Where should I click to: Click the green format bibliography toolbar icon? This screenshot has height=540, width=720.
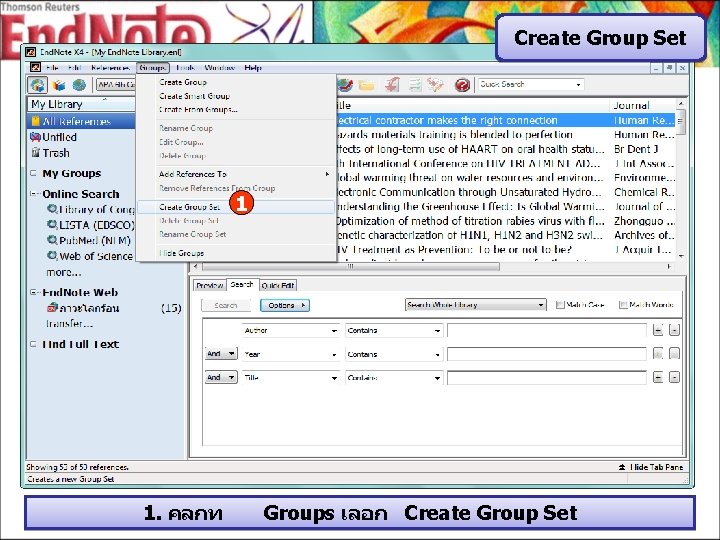coord(414,85)
